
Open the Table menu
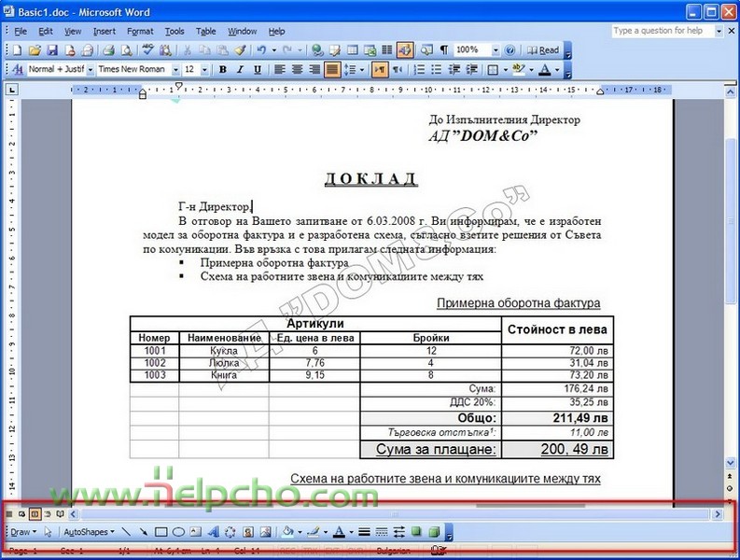(x=206, y=31)
